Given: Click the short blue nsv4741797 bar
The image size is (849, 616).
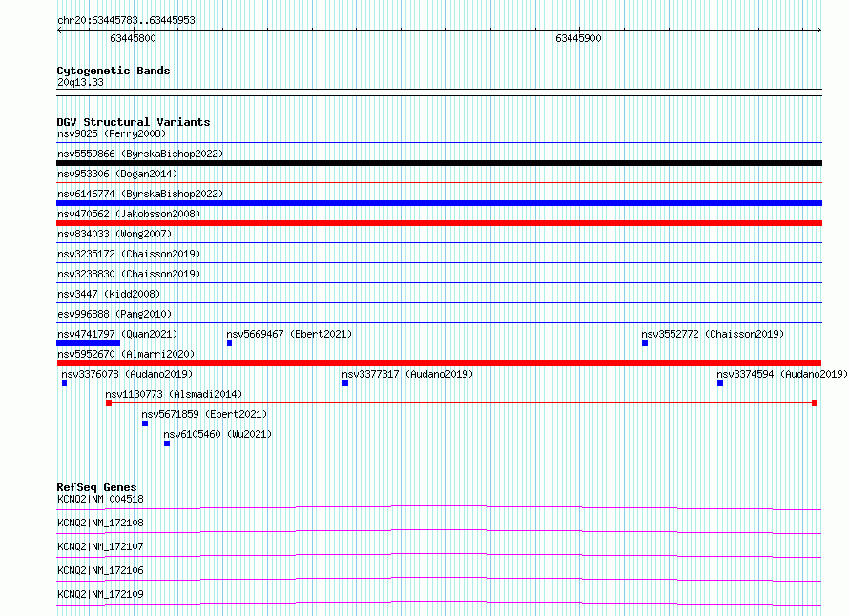Looking at the screenshot, I should click(89, 343).
